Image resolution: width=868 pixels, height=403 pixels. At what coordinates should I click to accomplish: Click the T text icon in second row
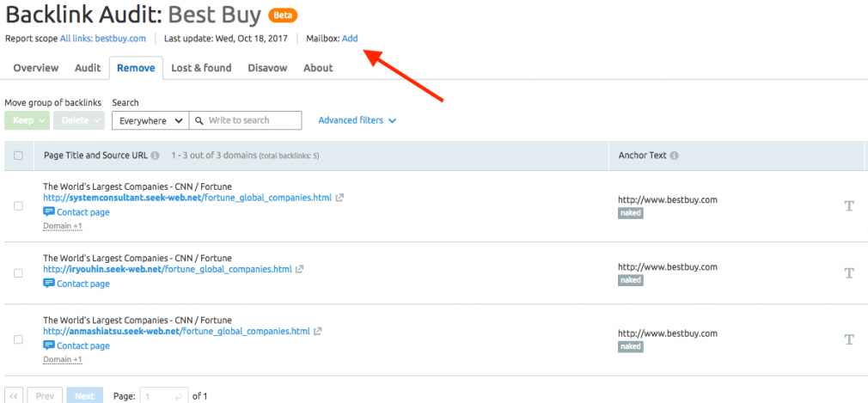pos(849,273)
